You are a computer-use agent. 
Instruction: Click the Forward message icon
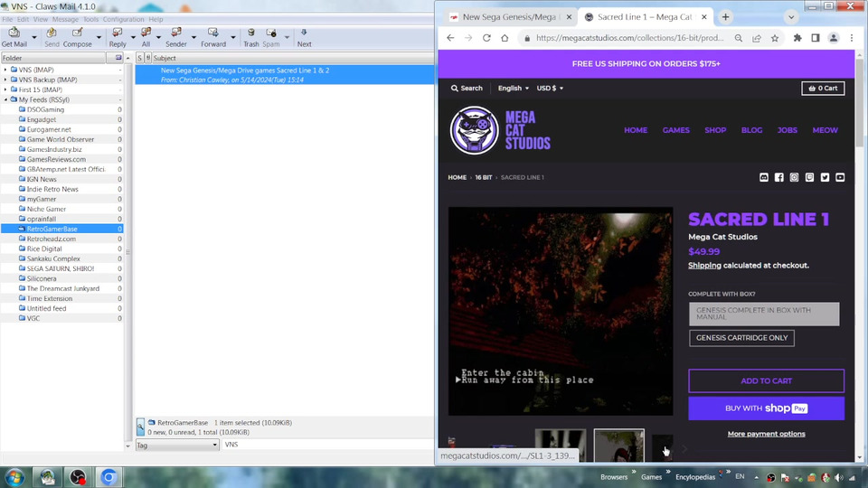(213, 37)
